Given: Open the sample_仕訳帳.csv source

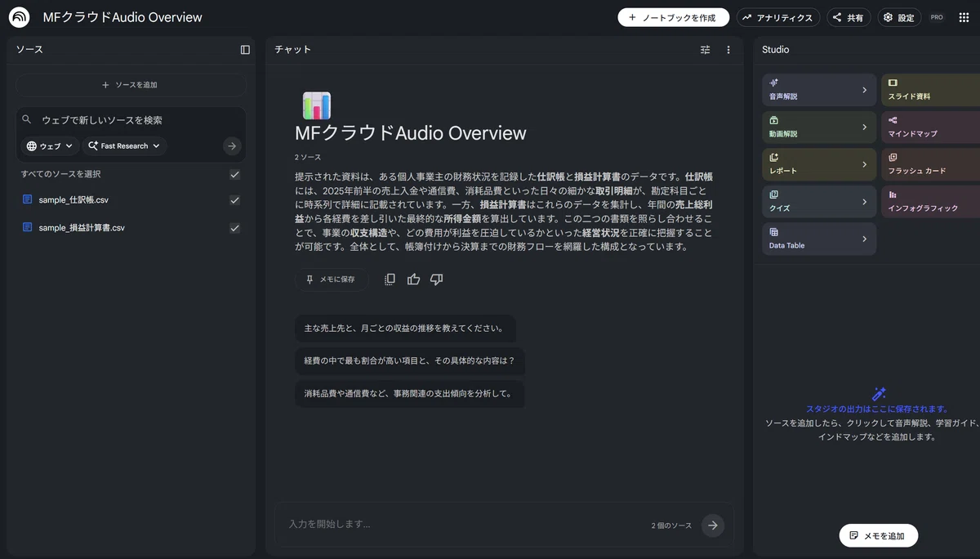Looking at the screenshot, I should pos(73,200).
